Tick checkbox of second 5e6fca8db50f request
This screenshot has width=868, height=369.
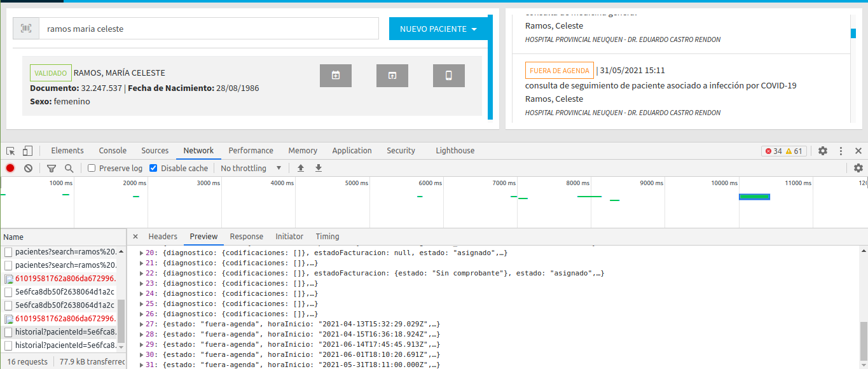pyautogui.click(x=9, y=305)
